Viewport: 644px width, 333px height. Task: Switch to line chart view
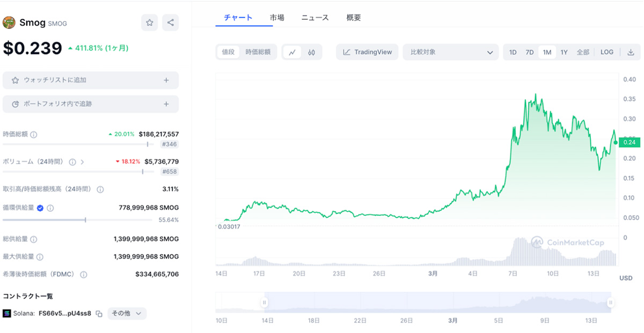(292, 52)
